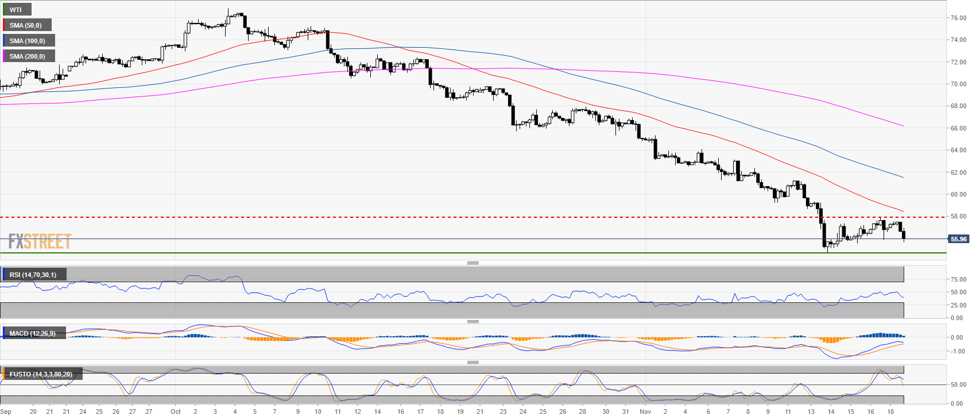Open the FUSTO (14,3,3,80,20) indicator label
Screen dimensions: 980x419
click(x=41, y=374)
